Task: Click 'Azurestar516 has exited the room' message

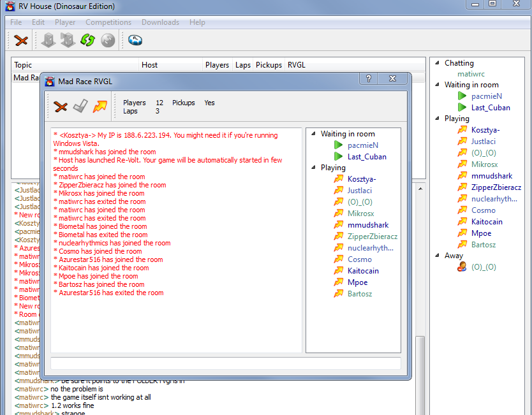Action: pos(108,293)
